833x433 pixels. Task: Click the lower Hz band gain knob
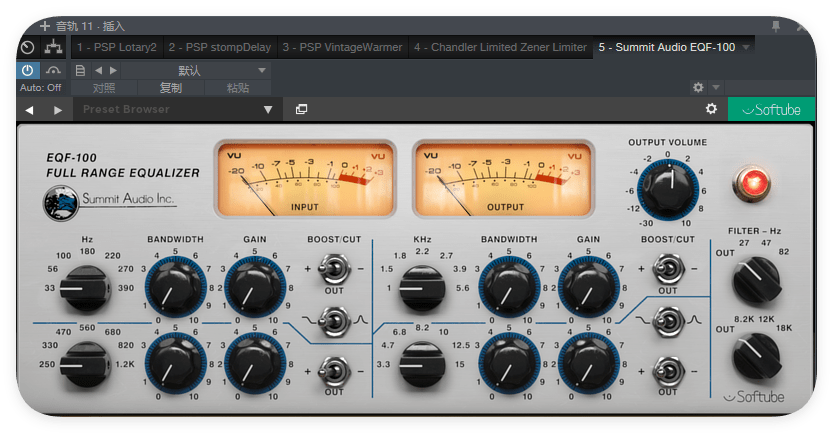click(x=254, y=364)
